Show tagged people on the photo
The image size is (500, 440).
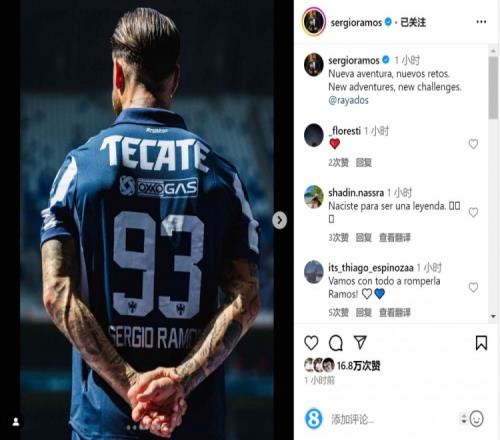(x=16, y=422)
